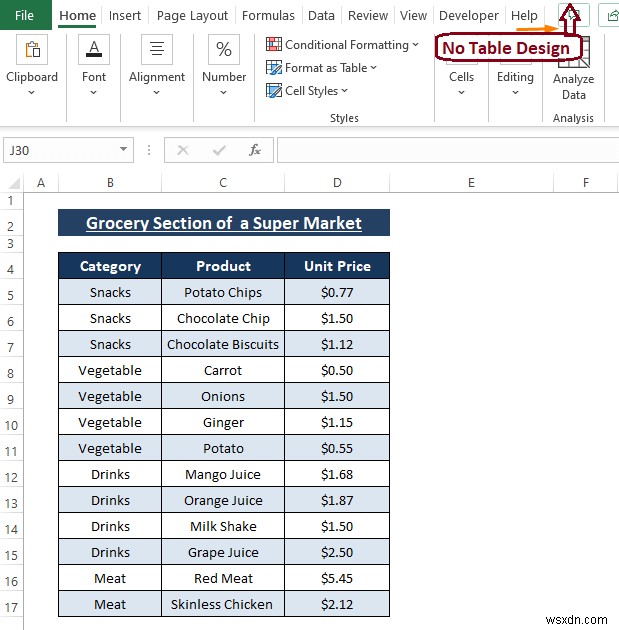Select the Milk Shake cell

(x=223, y=526)
